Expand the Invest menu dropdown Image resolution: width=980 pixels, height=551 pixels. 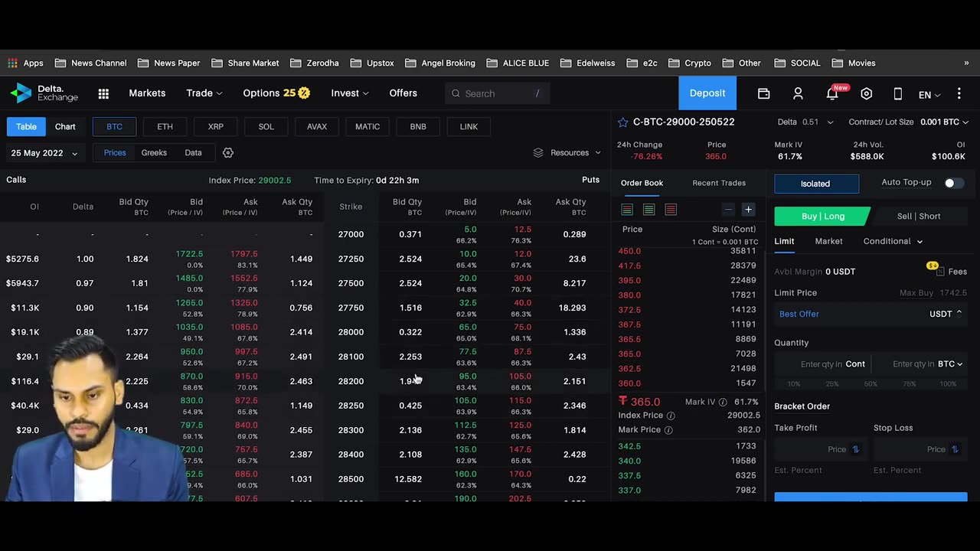(350, 93)
